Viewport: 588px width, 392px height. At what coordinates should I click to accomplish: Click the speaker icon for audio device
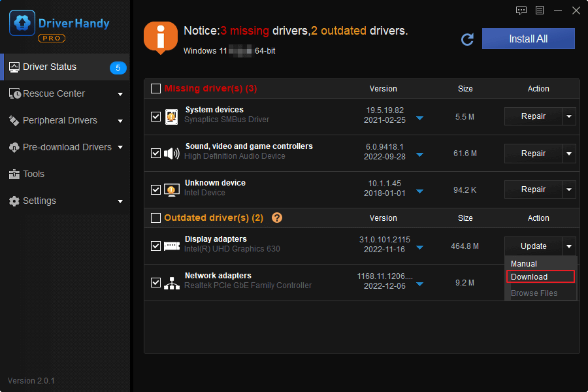point(172,154)
